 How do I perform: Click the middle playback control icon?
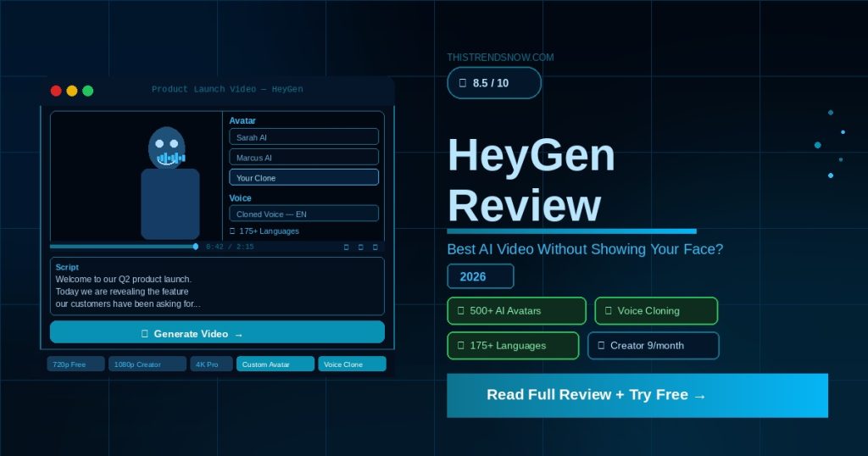tap(360, 247)
